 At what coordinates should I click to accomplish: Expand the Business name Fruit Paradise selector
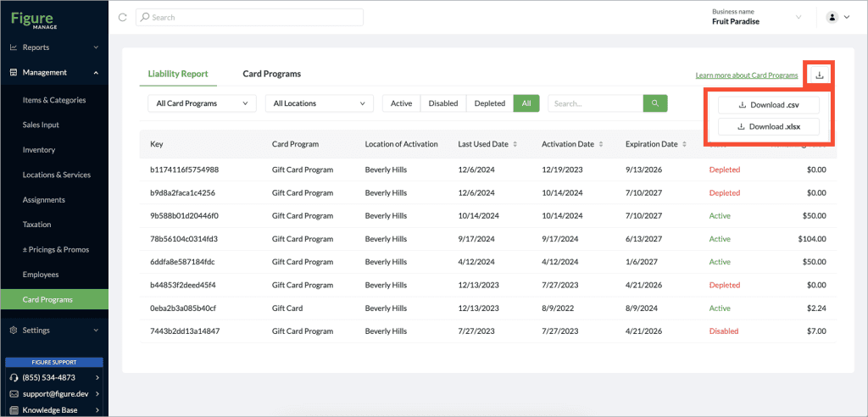pos(756,17)
